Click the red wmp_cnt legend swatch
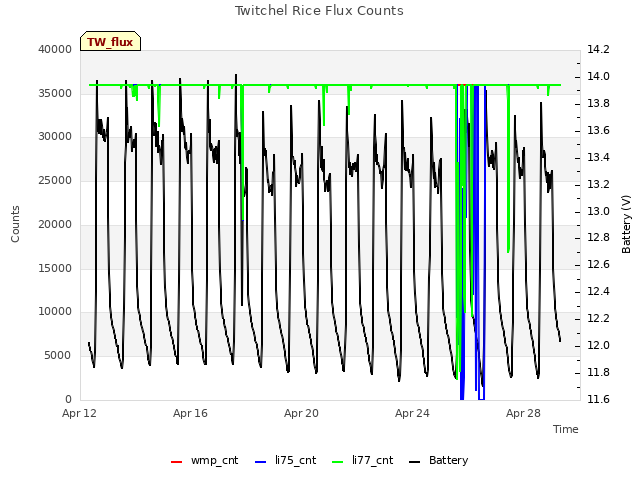 176,462
